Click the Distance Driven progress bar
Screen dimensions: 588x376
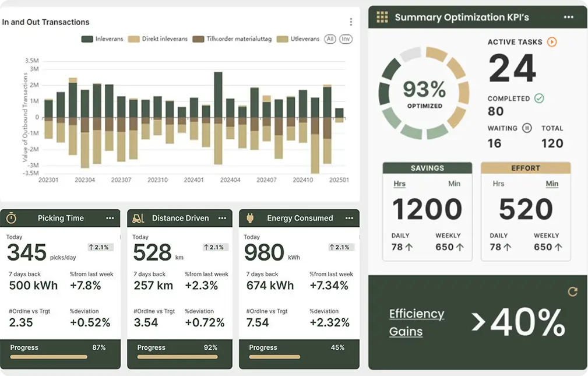[x=177, y=357]
